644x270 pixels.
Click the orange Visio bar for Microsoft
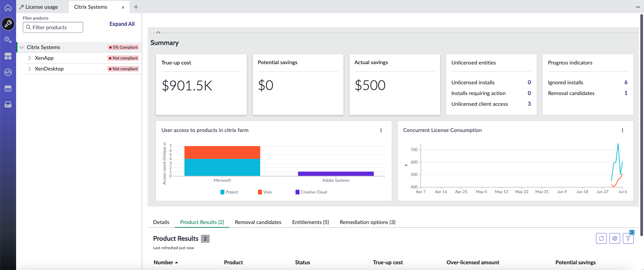(x=222, y=152)
